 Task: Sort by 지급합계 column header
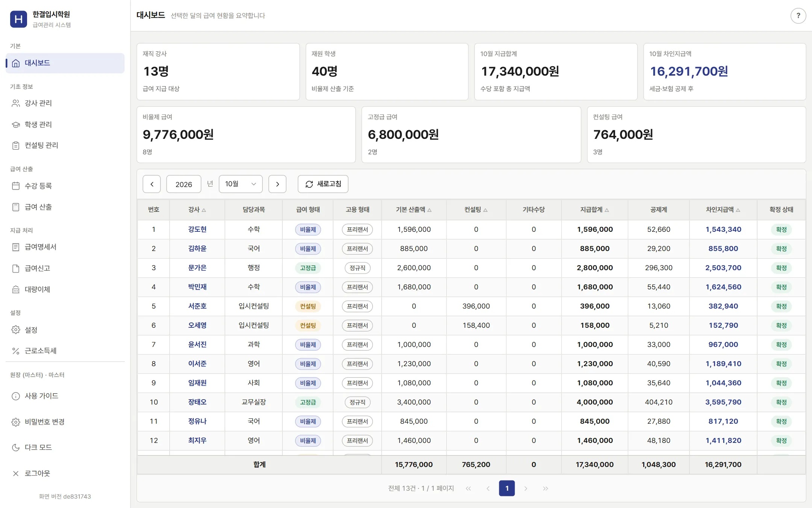tap(595, 210)
